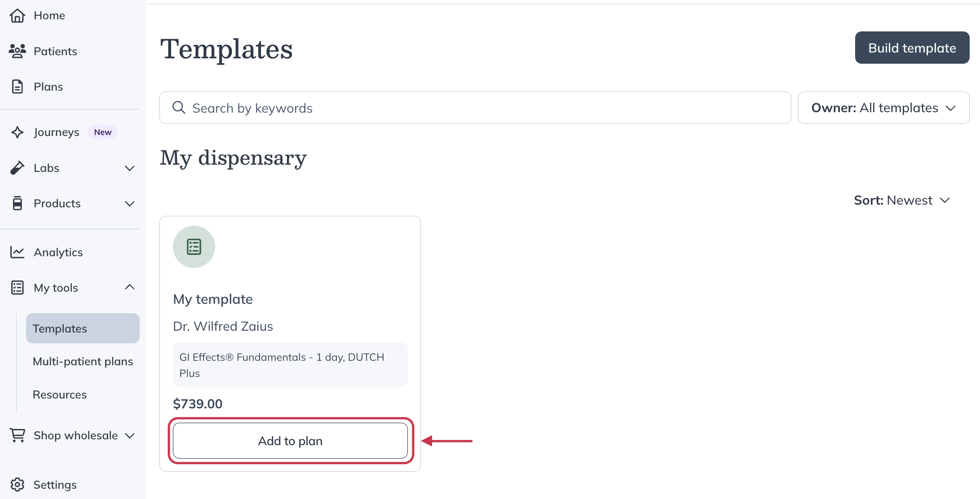Image resolution: width=980 pixels, height=499 pixels.
Task: Select the Patients icon
Action: pos(18,51)
